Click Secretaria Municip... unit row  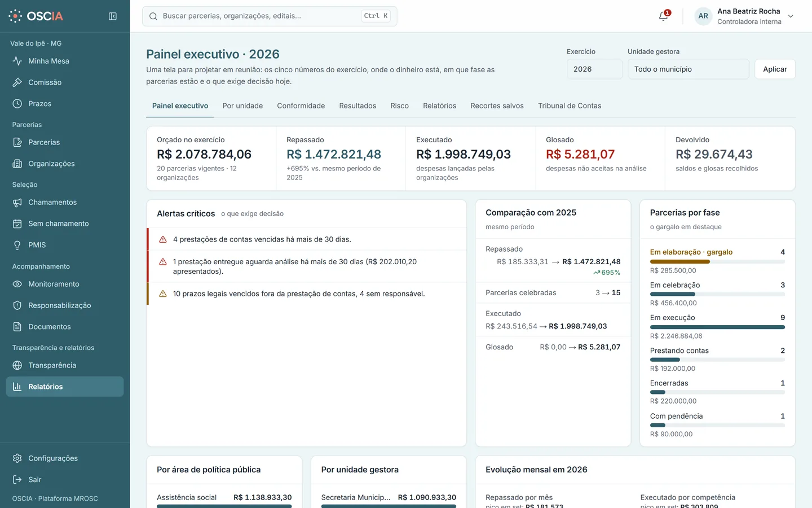pyautogui.click(x=389, y=500)
